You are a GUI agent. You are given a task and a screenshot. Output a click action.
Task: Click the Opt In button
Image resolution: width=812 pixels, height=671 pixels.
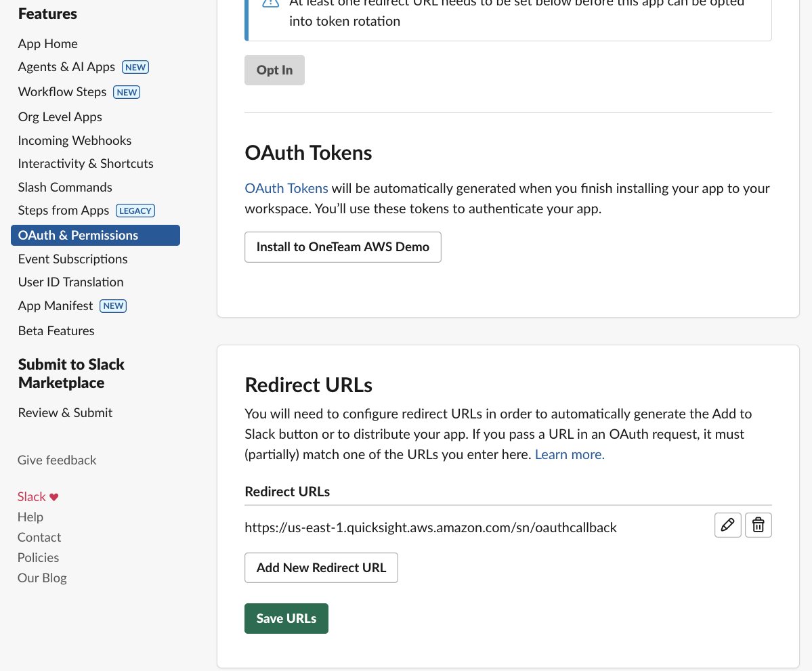pyautogui.click(x=274, y=70)
